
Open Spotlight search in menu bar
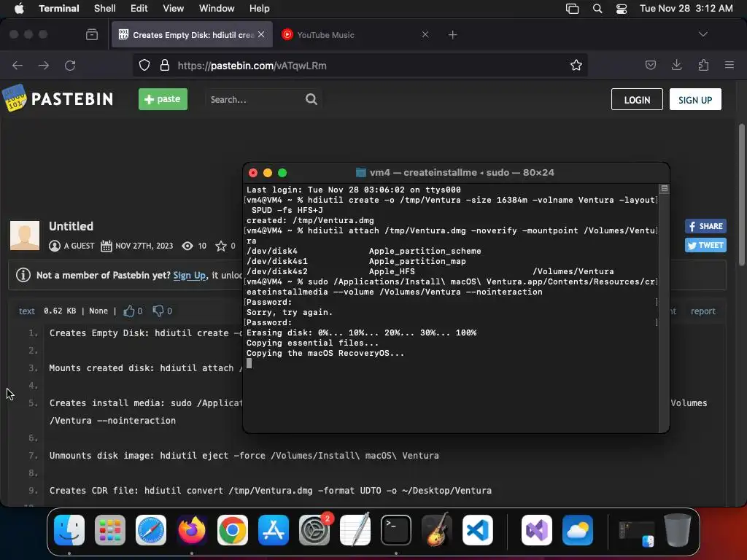click(597, 9)
